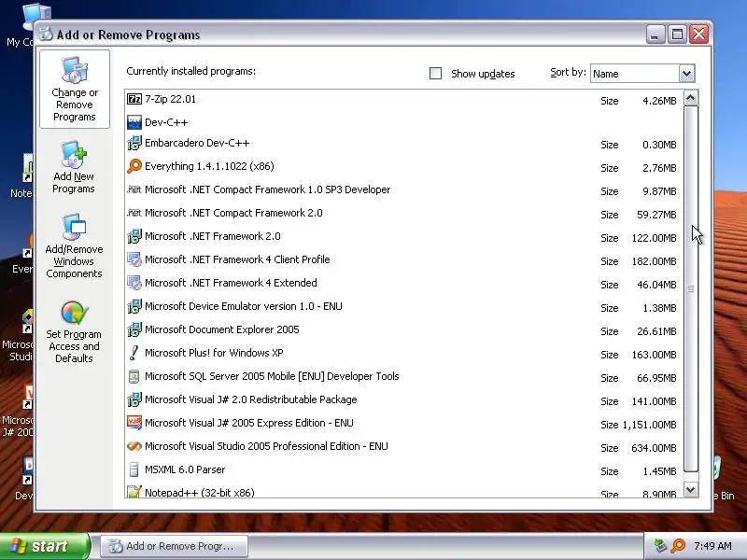747x560 pixels.
Task: Click the 7:49 AM system clock
Action: [x=712, y=546]
